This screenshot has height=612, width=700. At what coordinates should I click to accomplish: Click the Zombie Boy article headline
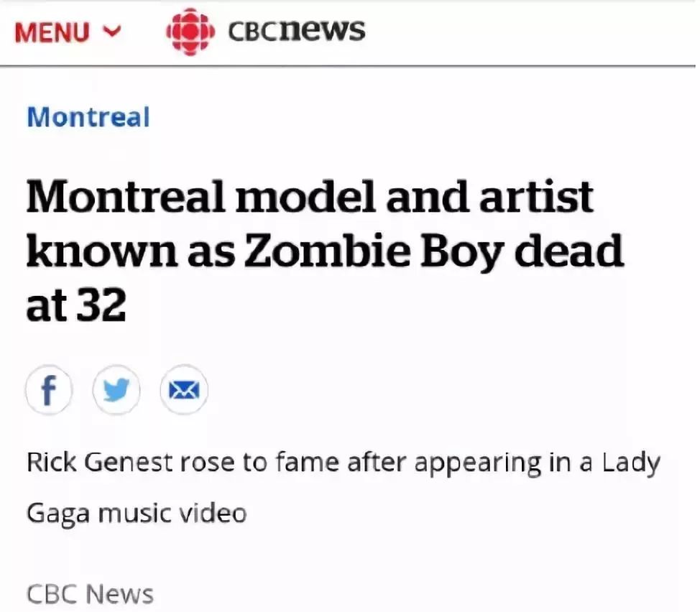coord(325,250)
